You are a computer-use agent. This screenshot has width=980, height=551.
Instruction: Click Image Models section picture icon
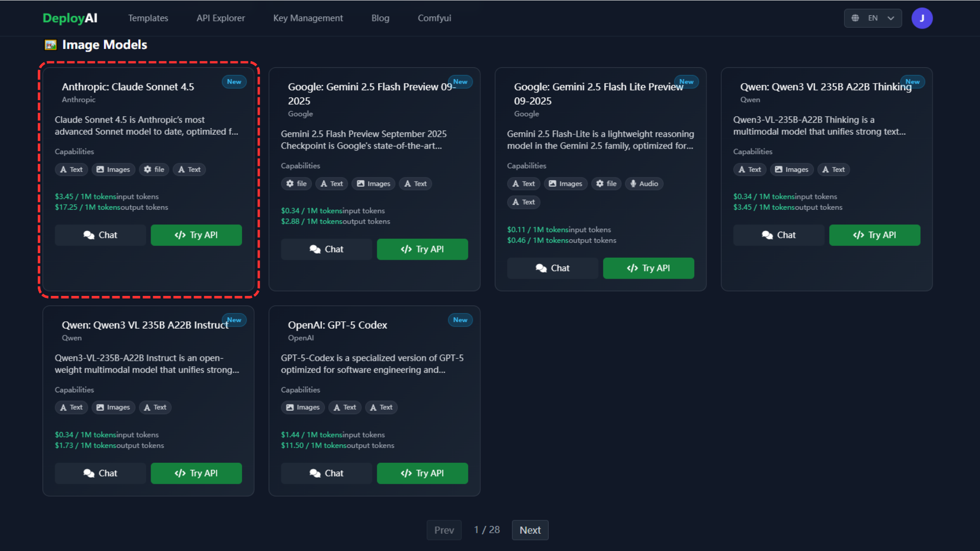[x=51, y=45]
